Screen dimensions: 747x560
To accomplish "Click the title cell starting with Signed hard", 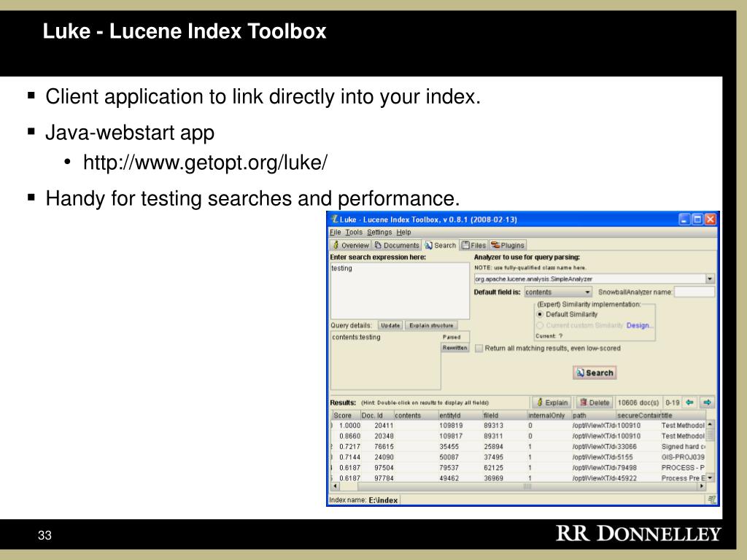I will (x=683, y=447).
